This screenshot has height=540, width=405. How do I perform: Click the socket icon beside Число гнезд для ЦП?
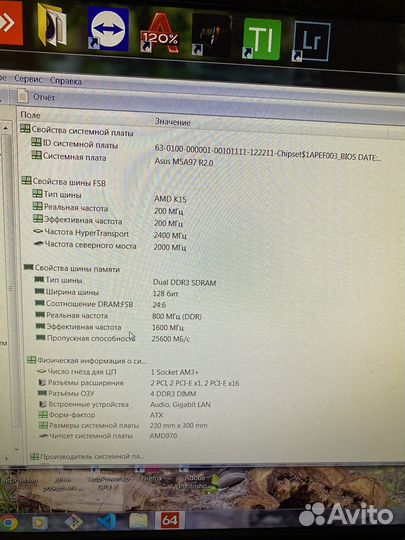42,372
